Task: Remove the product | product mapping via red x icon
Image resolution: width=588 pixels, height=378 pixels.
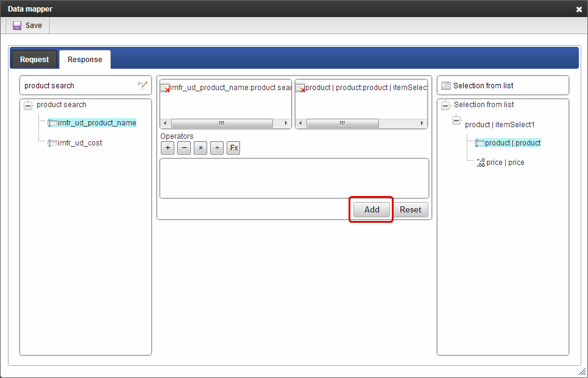Action: 300,88
